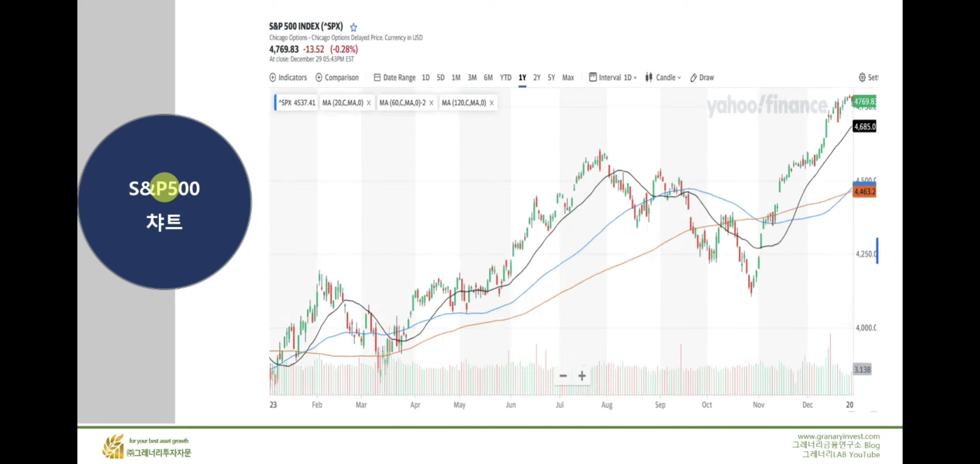Click the Comparison plus circle icon

pos(319,77)
